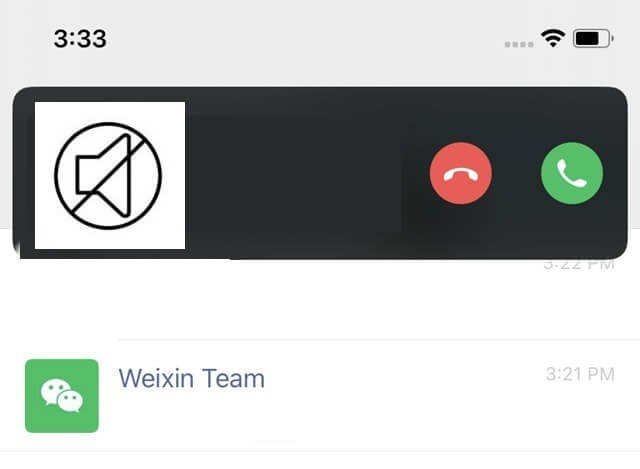The width and height of the screenshot is (640, 469).
Task: Click the 3:21 PM timestamp on Weixin Team
Action: [580, 374]
